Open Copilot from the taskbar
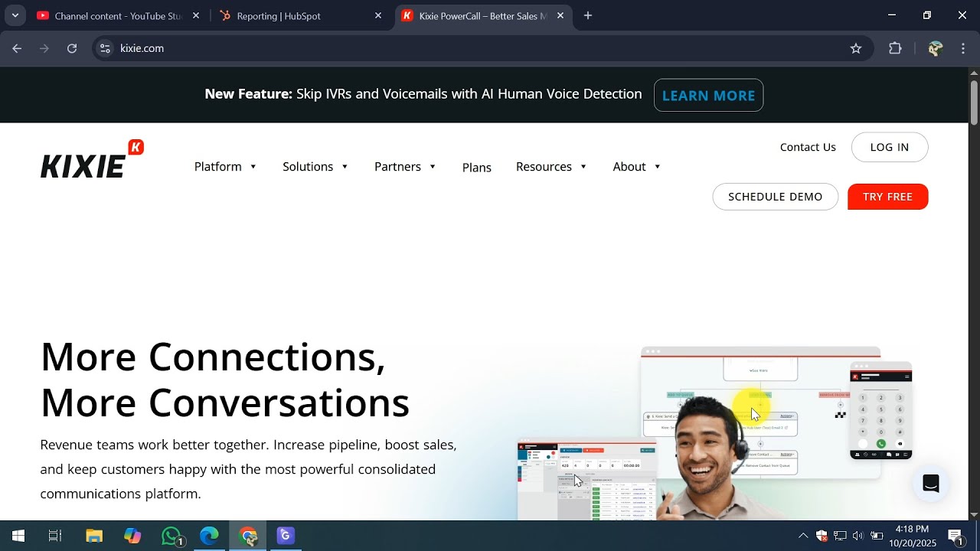This screenshot has width=980, height=551. pos(132,536)
